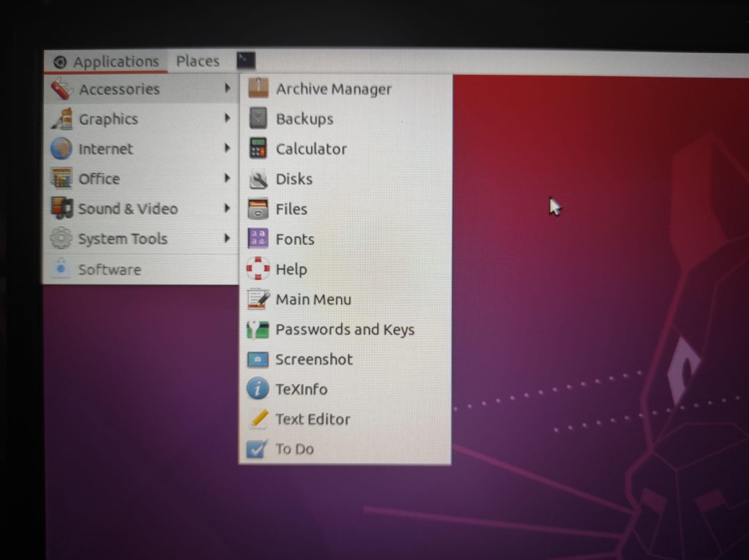Click the Calculator icon
Image resolution: width=749 pixels, height=560 pixels.
pos(258,148)
